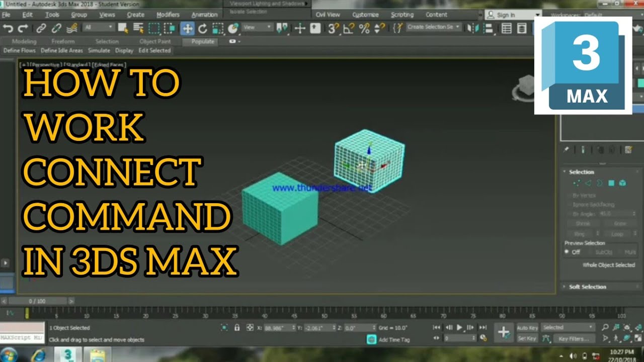Viewport: 644px width, 362px height.
Task: Toggle the Percent Snap icon
Action: click(364, 28)
